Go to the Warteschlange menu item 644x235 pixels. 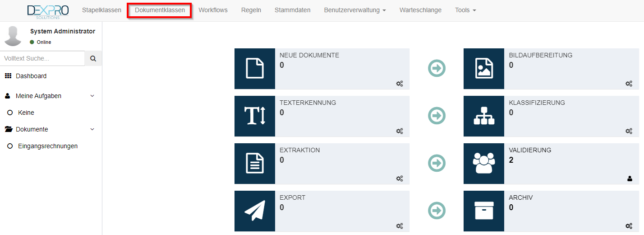pos(420,10)
